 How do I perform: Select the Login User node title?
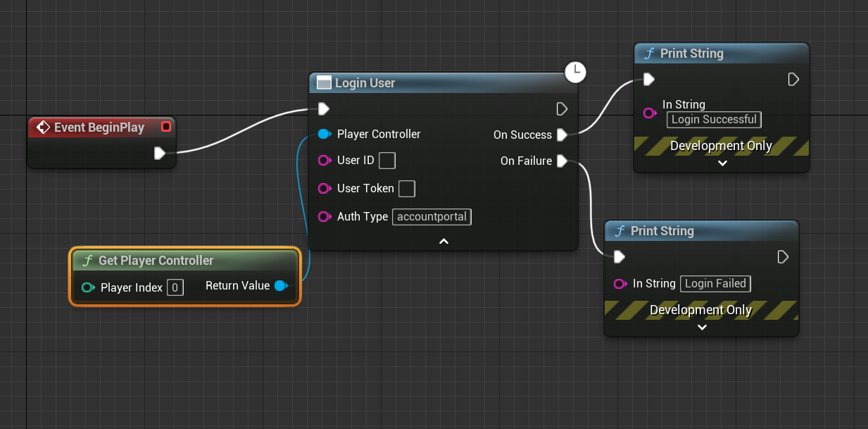[x=365, y=83]
